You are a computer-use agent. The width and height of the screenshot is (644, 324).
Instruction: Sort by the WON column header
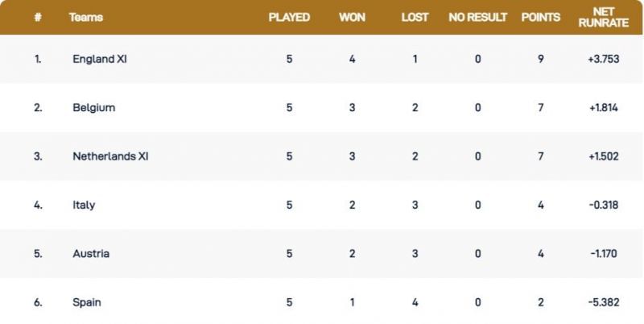point(352,17)
